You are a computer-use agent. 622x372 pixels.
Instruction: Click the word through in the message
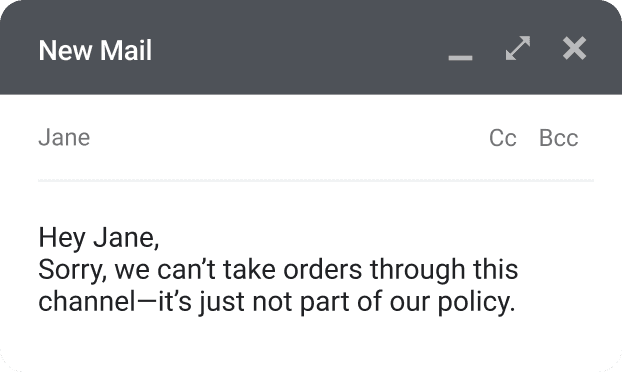(x=417, y=270)
